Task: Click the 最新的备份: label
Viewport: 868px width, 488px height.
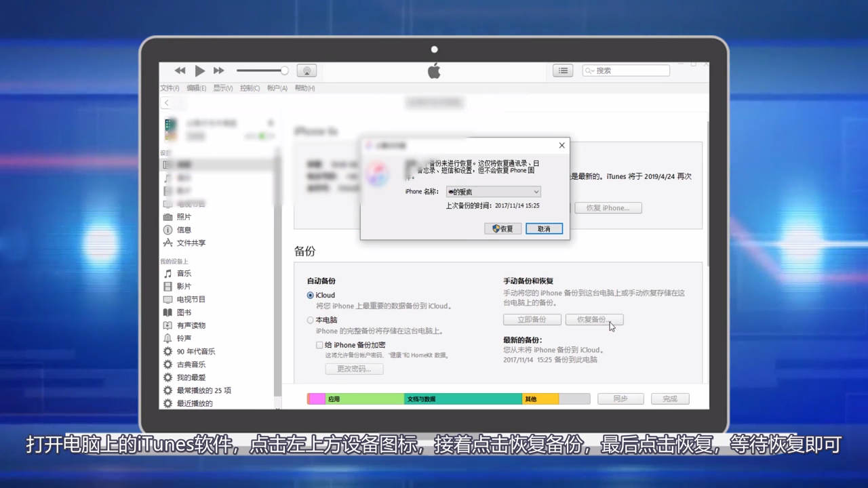Action: (x=522, y=340)
